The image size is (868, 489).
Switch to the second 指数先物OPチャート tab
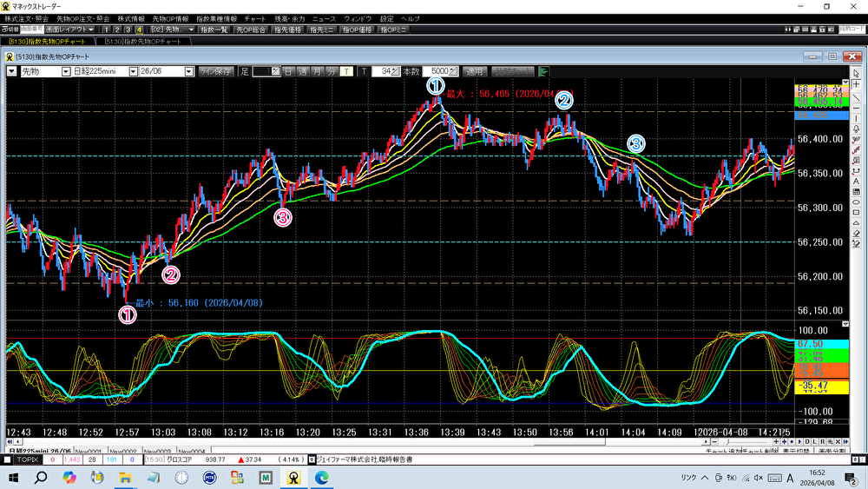[x=143, y=41]
